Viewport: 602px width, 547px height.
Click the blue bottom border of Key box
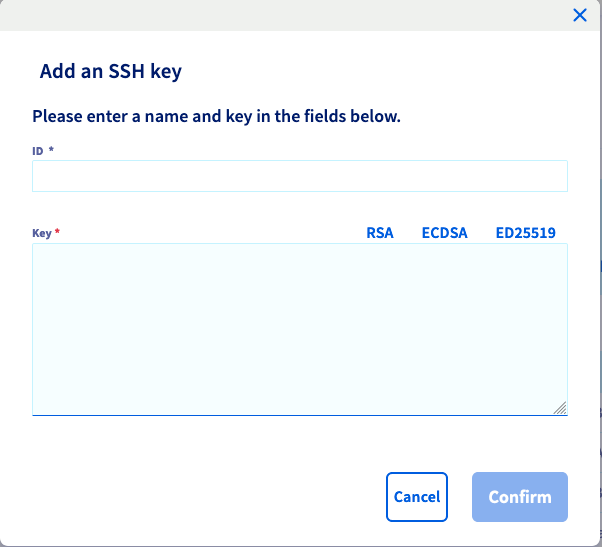tap(300, 415)
